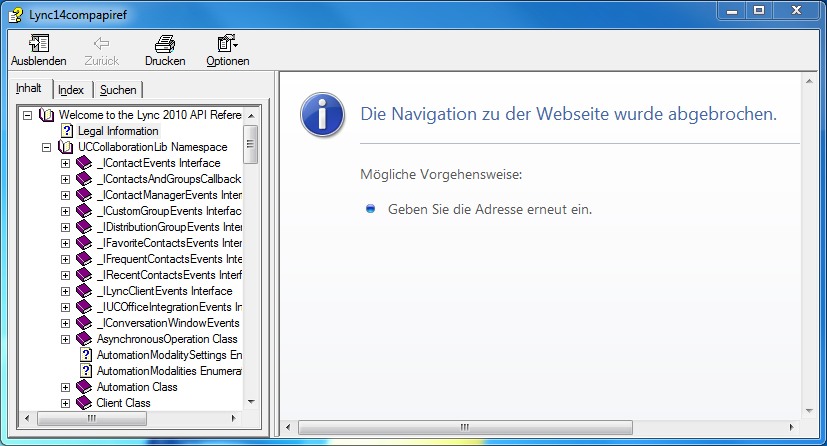Click the purple book icon for Client Class
The image size is (827, 446).
click(84, 403)
